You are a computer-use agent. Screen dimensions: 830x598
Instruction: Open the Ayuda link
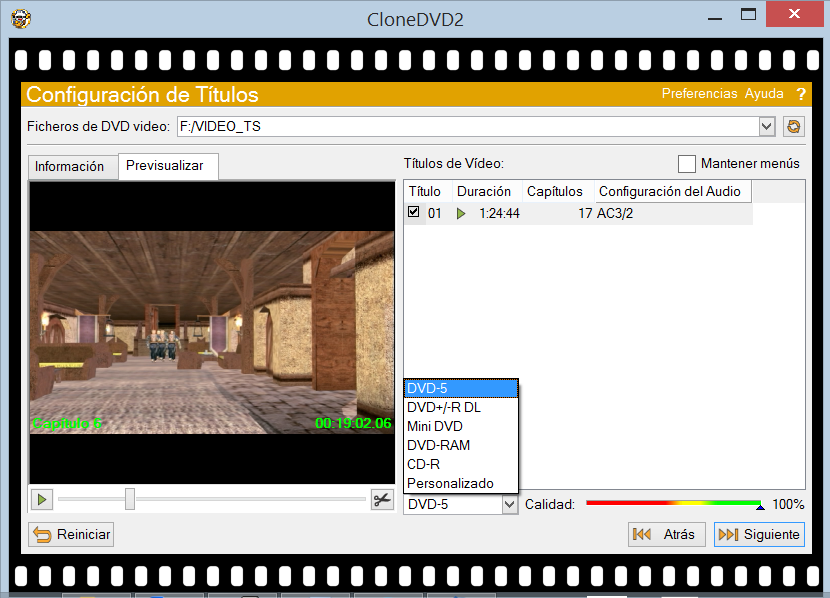[x=764, y=94]
